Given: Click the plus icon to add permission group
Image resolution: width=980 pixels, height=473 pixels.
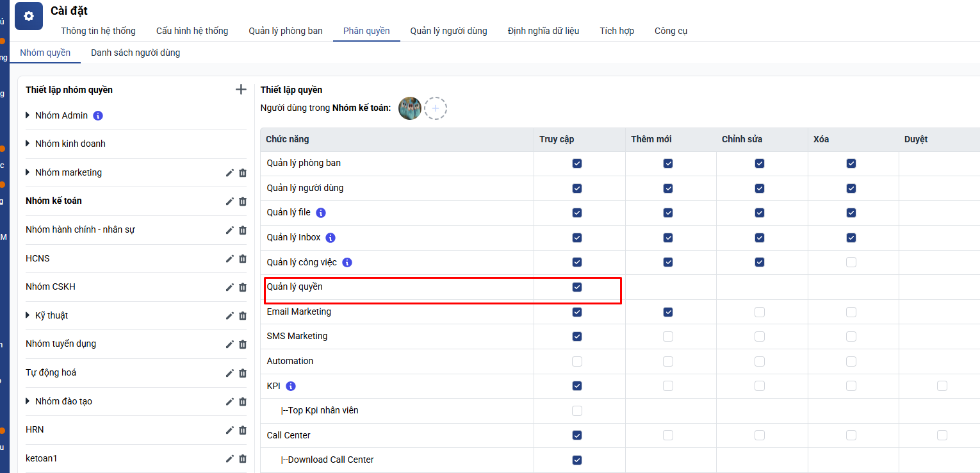Looking at the screenshot, I should pos(241,90).
